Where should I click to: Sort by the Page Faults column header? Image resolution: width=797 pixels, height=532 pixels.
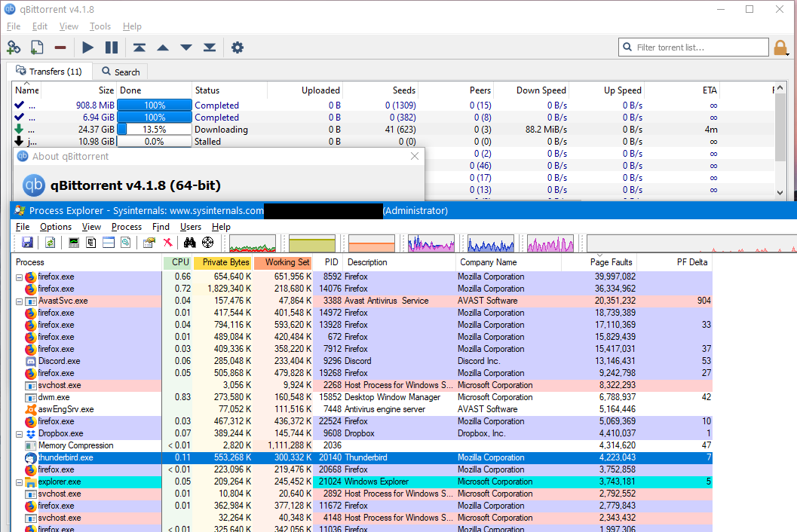(599, 262)
